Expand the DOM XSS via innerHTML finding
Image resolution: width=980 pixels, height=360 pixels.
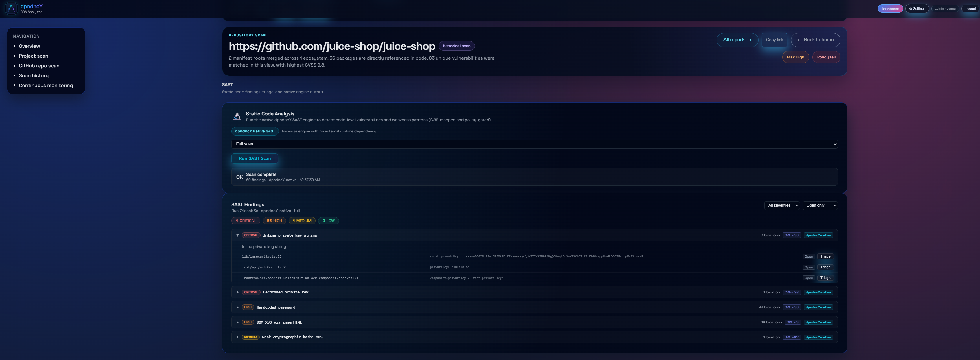click(x=237, y=322)
